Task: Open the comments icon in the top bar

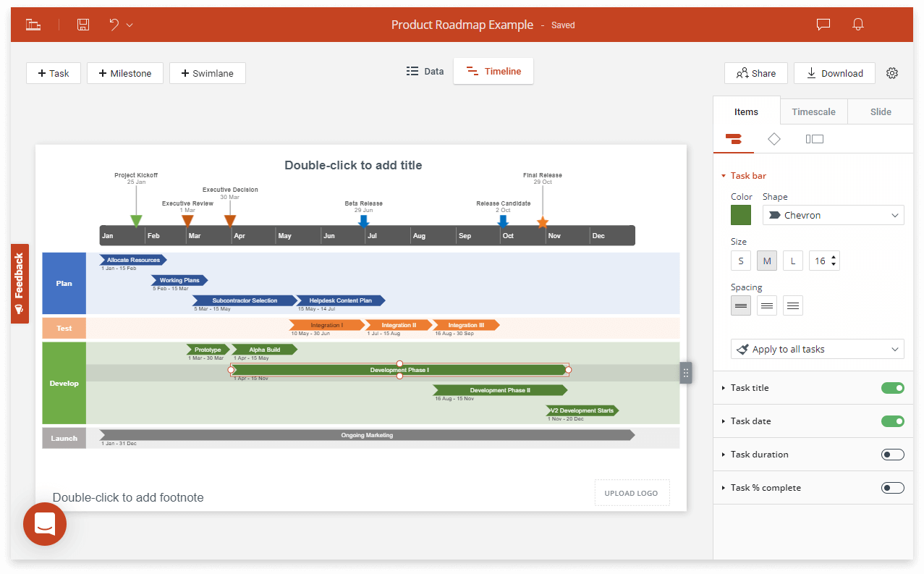Action: click(823, 24)
